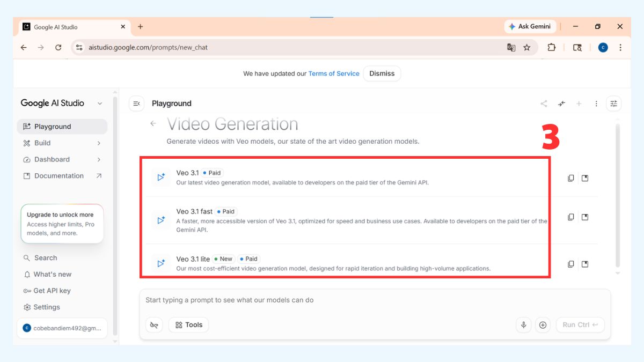Open the Chrome three-dot menu

coord(620,47)
